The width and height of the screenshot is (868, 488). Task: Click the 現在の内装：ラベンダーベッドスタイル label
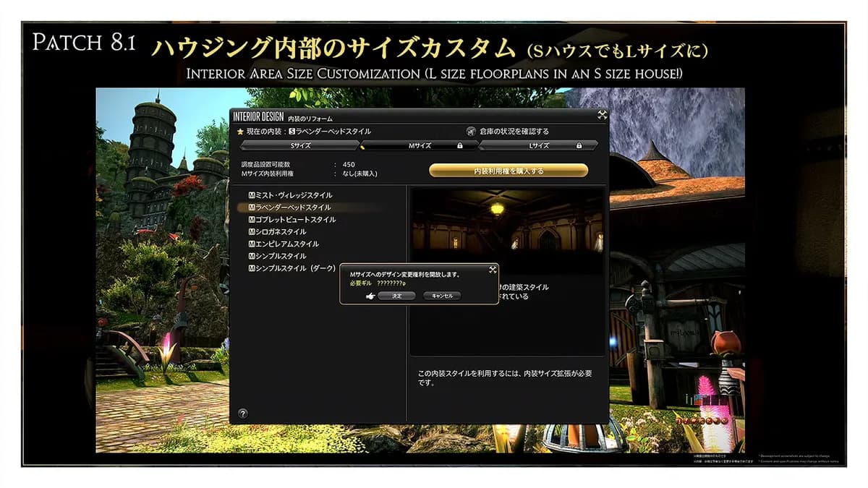click(309, 132)
